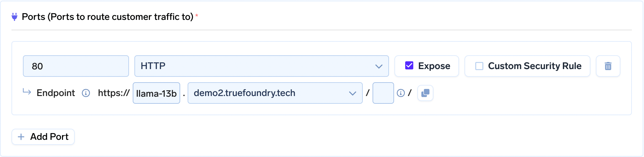
Task: Click the Expose label text
Action: click(x=434, y=66)
